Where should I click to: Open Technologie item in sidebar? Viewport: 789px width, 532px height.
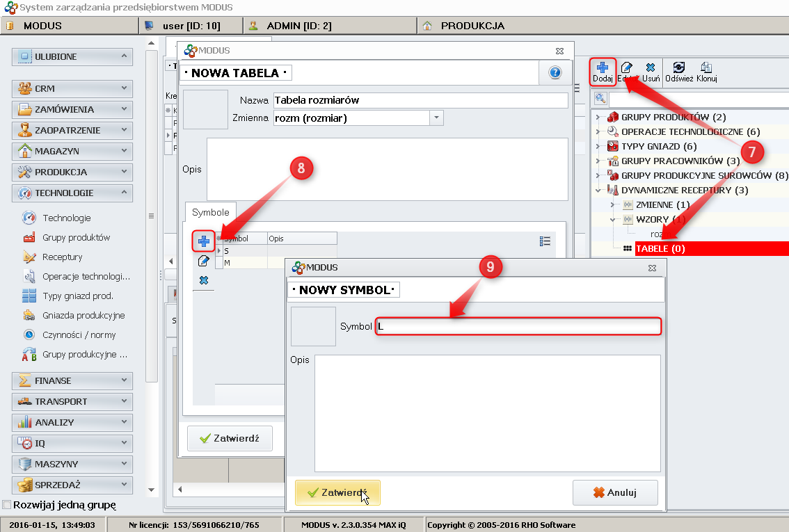click(x=66, y=218)
